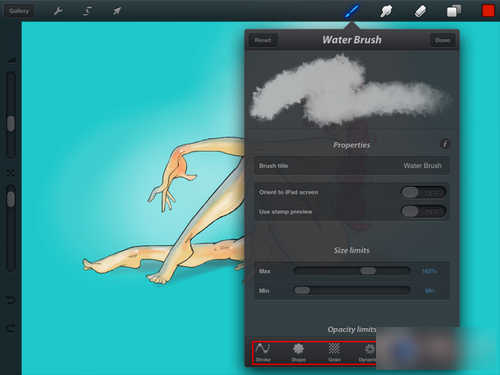The height and width of the screenshot is (375, 500).
Task: Click the brush size sidebar slider
Action: 11,114
